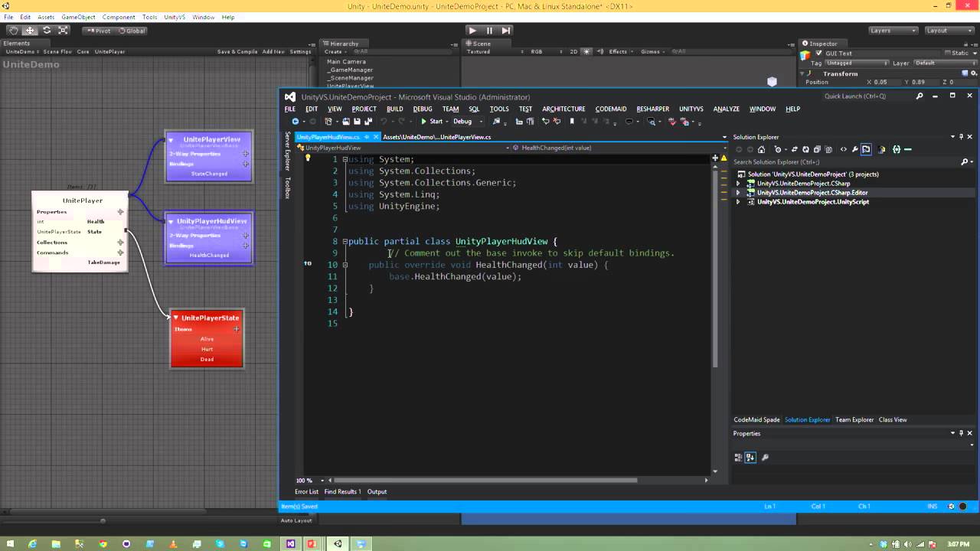Open Unity Layout dropdown
The height and width of the screenshot is (551, 980).
949,31
